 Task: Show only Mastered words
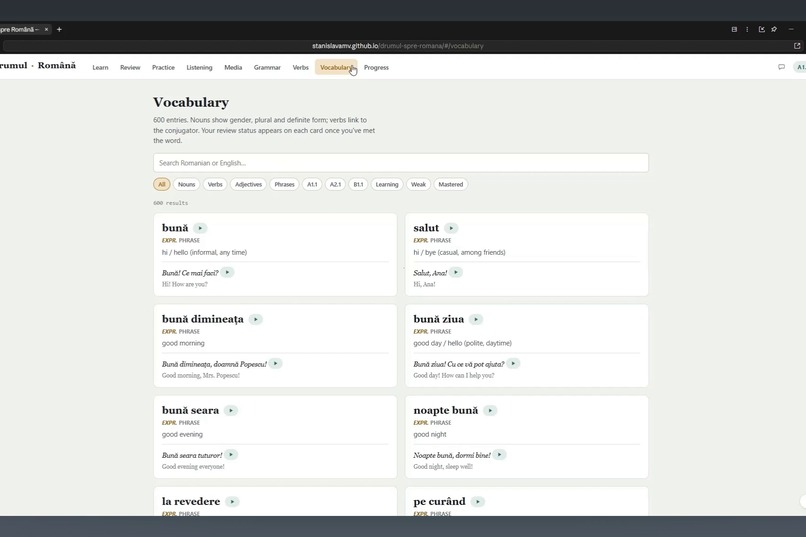pos(450,184)
